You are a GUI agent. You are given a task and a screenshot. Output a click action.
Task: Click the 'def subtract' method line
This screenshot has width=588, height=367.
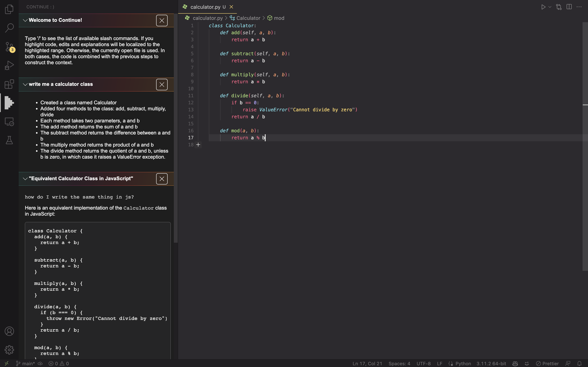pyautogui.click(x=255, y=54)
